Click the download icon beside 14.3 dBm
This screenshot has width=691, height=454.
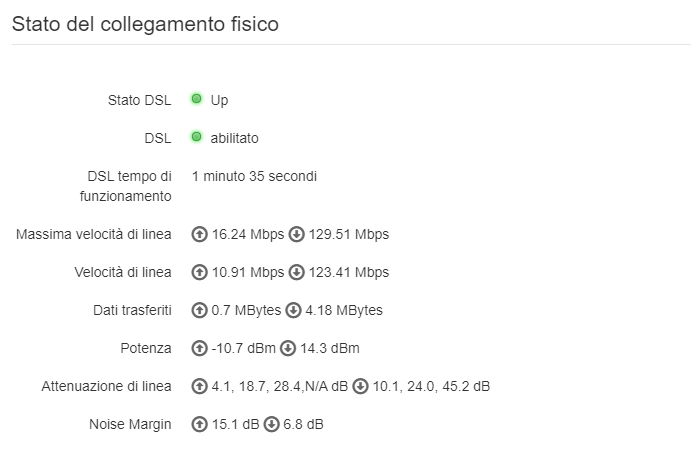pos(288,348)
